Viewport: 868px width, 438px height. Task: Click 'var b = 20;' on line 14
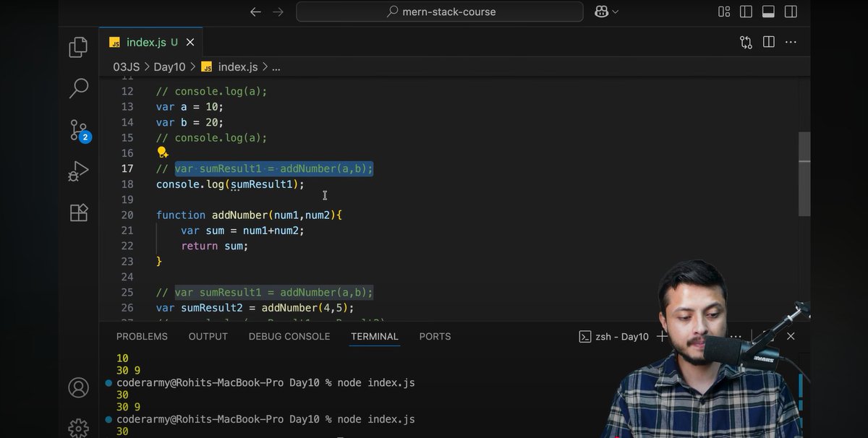point(190,122)
